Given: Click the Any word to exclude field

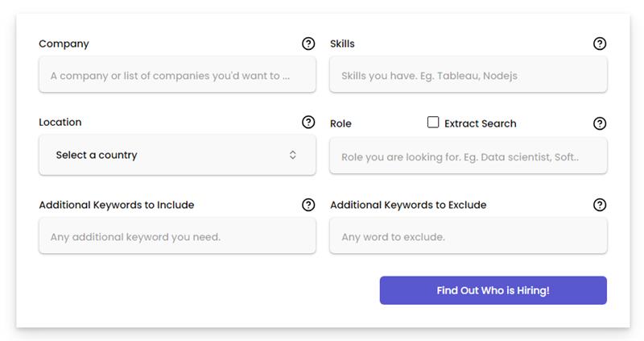Looking at the screenshot, I should (469, 237).
